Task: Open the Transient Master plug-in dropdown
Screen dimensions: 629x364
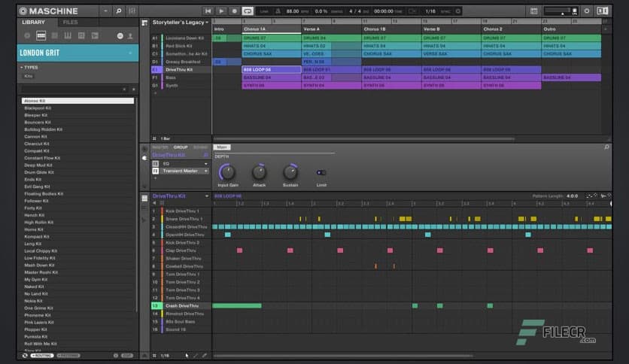Action: pos(206,171)
